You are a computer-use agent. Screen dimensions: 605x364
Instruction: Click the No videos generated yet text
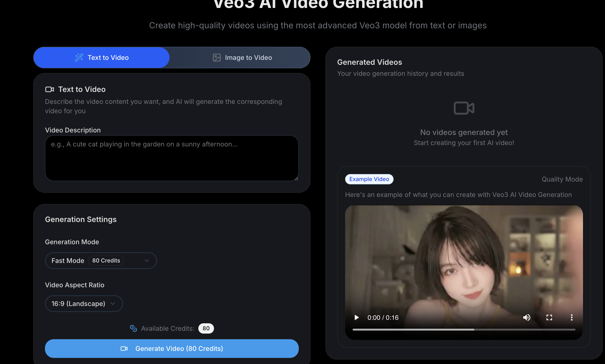click(x=464, y=132)
